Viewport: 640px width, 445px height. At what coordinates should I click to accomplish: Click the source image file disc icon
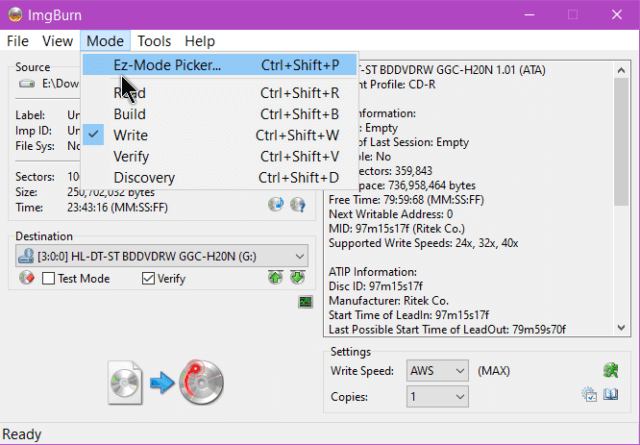pyautogui.click(x=125, y=383)
